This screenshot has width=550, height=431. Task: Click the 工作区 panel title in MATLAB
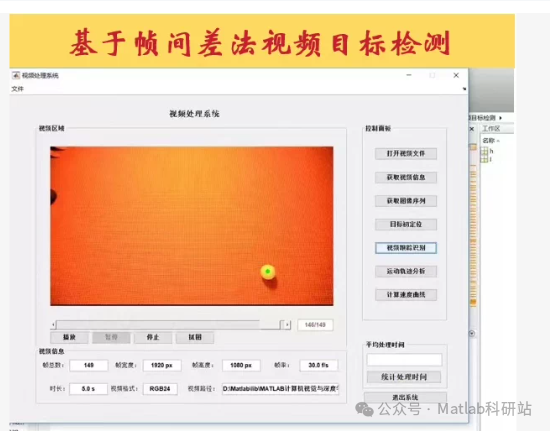[491, 129]
